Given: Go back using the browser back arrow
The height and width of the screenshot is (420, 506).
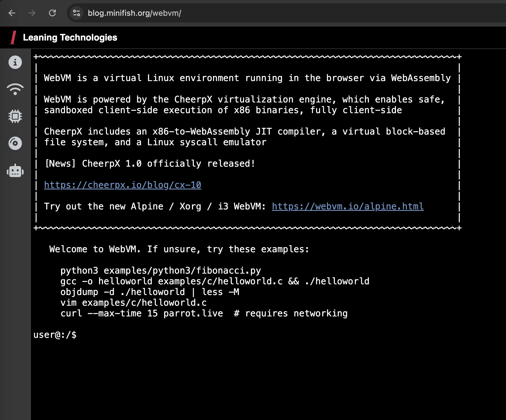Looking at the screenshot, I should click(x=12, y=13).
